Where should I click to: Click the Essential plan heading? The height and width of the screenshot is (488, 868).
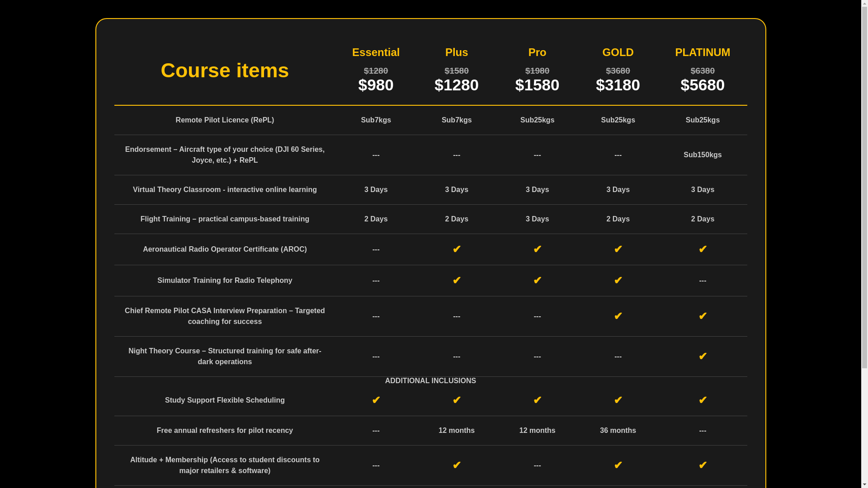click(x=376, y=52)
